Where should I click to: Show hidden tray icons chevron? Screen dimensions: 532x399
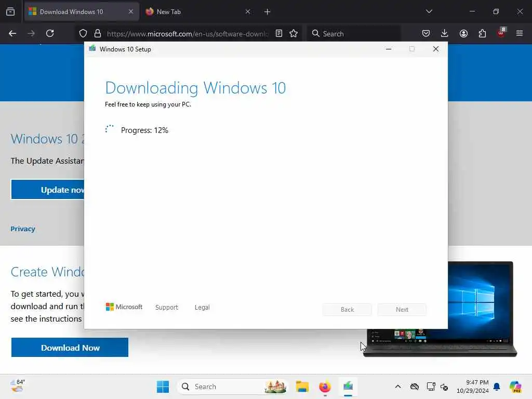[397, 387]
